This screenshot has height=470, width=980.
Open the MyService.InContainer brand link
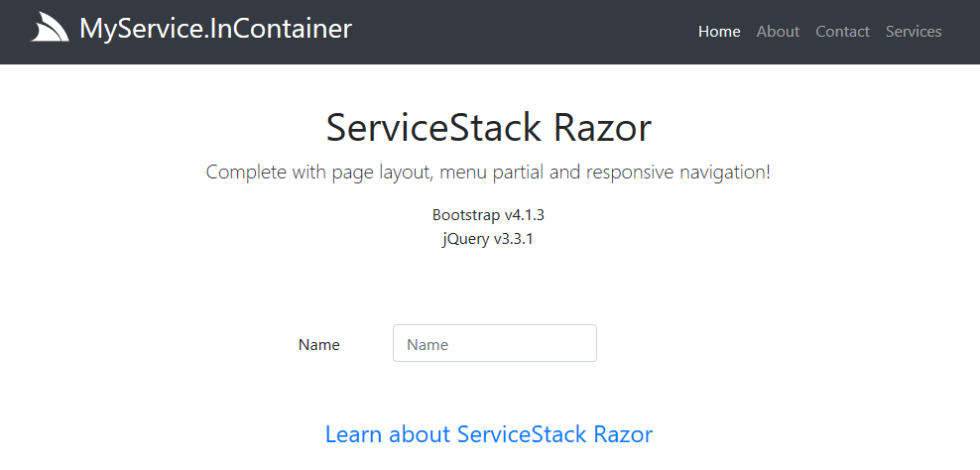pyautogui.click(x=215, y=29)
